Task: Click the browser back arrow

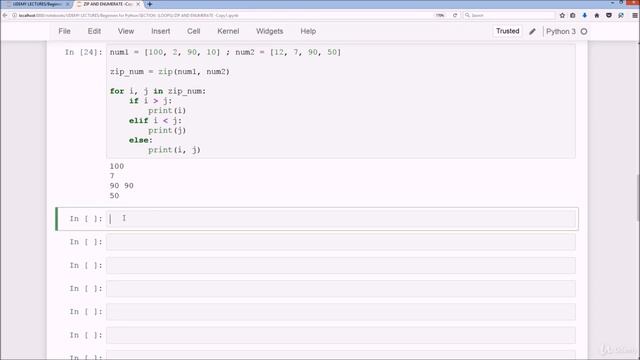Action: point(5,15)
